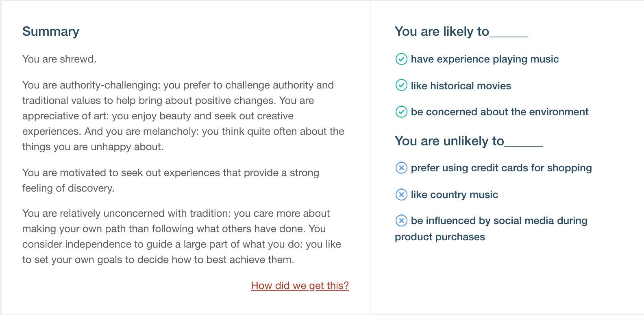Viewport: 644px width, 315px height.
Task: Click the Summary heading
Action: click(51, 32)
